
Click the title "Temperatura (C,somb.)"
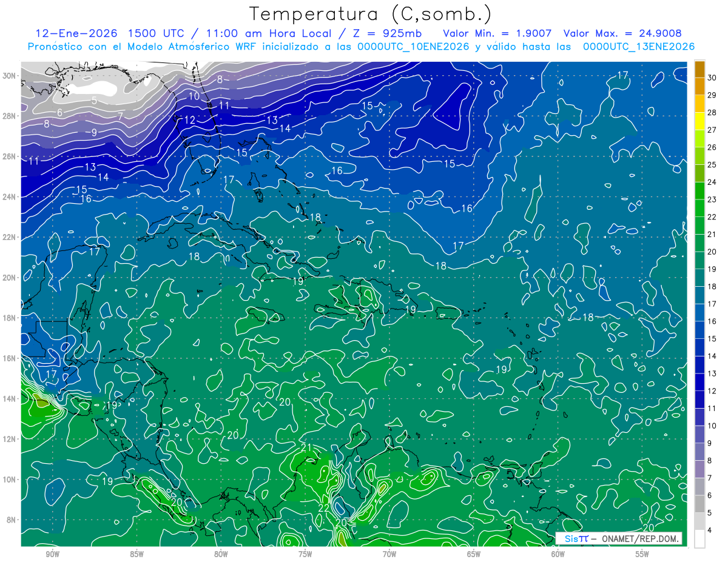pos(371,14)
